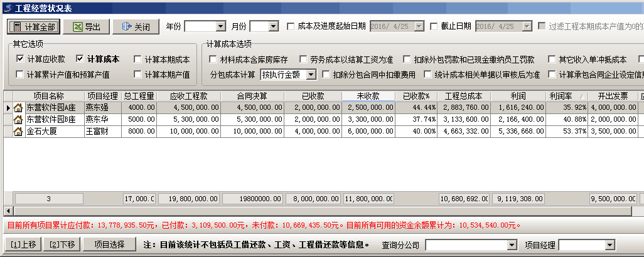Click the 未收款 column header
The width and height of the screenshot is (644, 257).
(x=368, y=96)
